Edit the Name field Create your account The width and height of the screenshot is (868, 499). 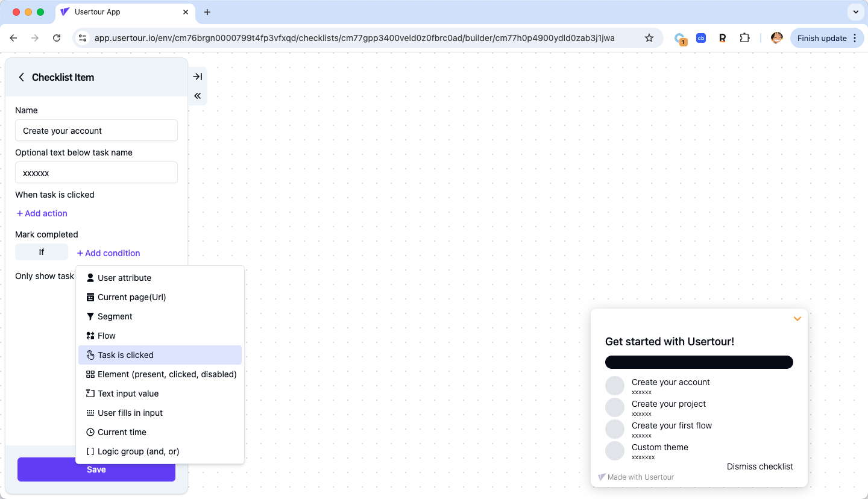pyautogui.click(x=96, y=131)
